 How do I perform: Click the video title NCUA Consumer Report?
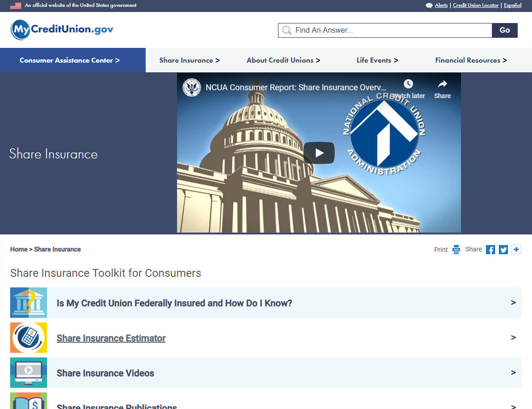(x=296, y=88)
